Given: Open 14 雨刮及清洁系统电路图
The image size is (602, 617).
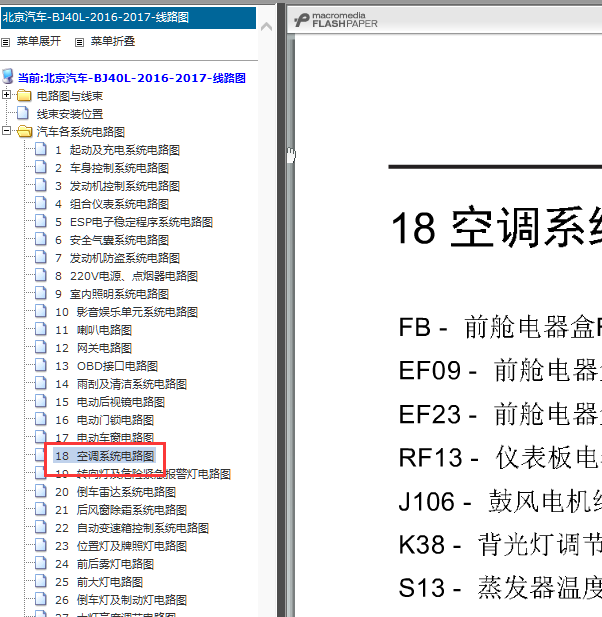Looking at the screenshot, I should pos(121,384).
